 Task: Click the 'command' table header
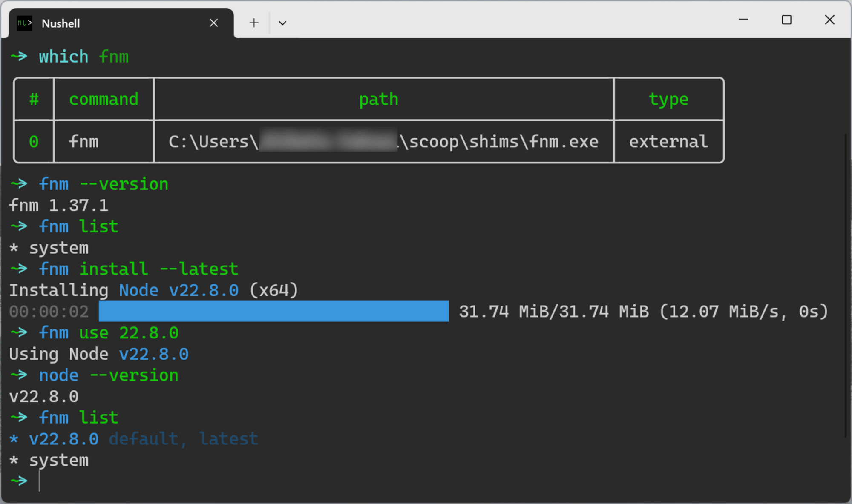click(104, 99)
